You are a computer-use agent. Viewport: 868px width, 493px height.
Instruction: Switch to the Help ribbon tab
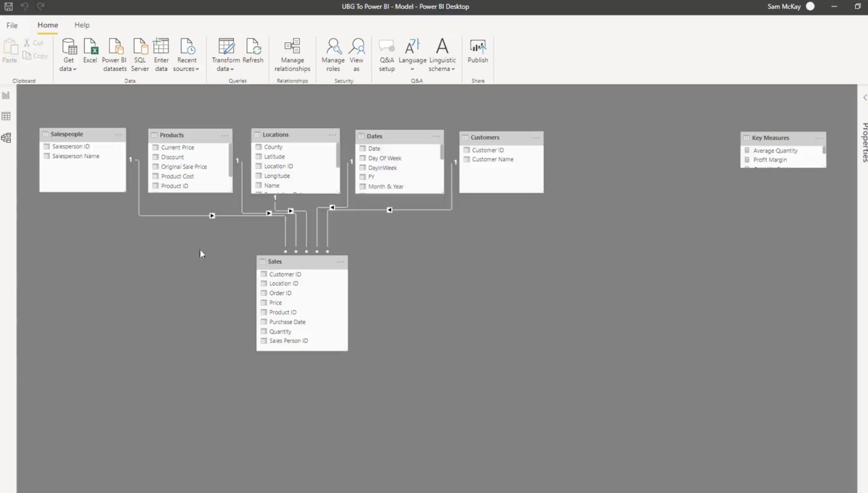coord(82,25)
